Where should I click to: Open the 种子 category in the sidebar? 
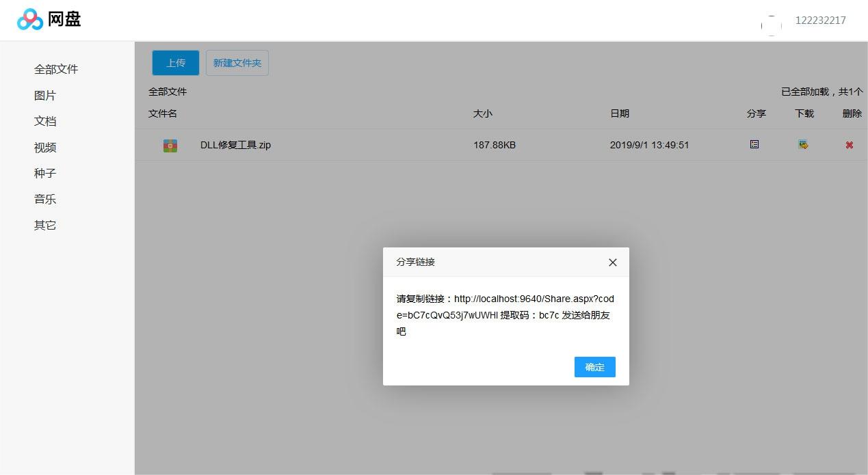tap(45, 174)
